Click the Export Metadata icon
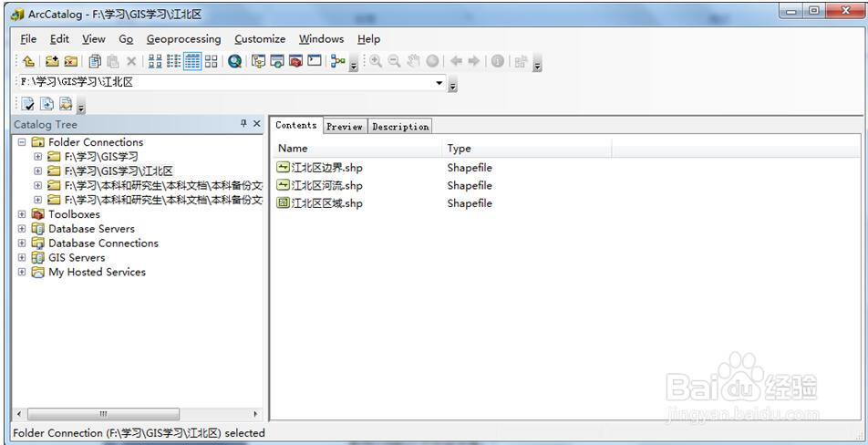This screenshot has width=868, height=445. pos(47,104)
